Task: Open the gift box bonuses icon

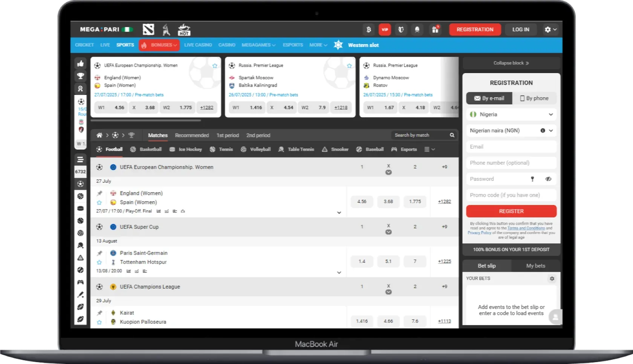Action: 435,29
